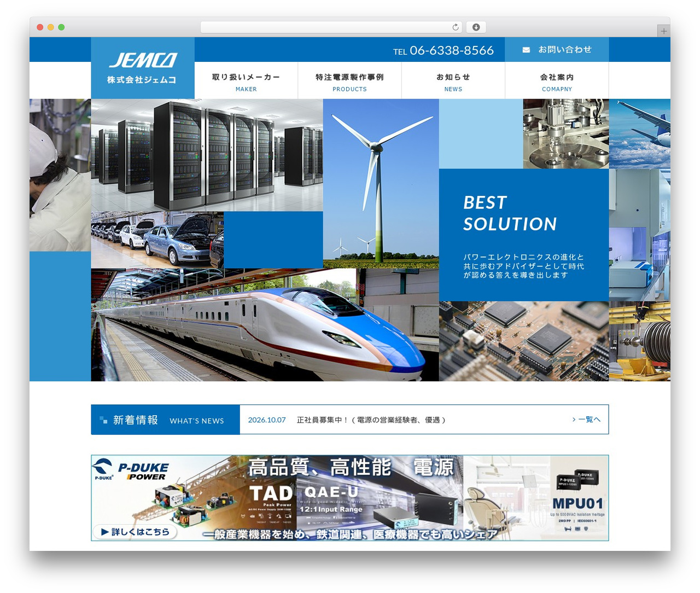Viewport: 700px width, 593px height.
Task: Click the JEMCO company logo
Action: coord(143,68)
